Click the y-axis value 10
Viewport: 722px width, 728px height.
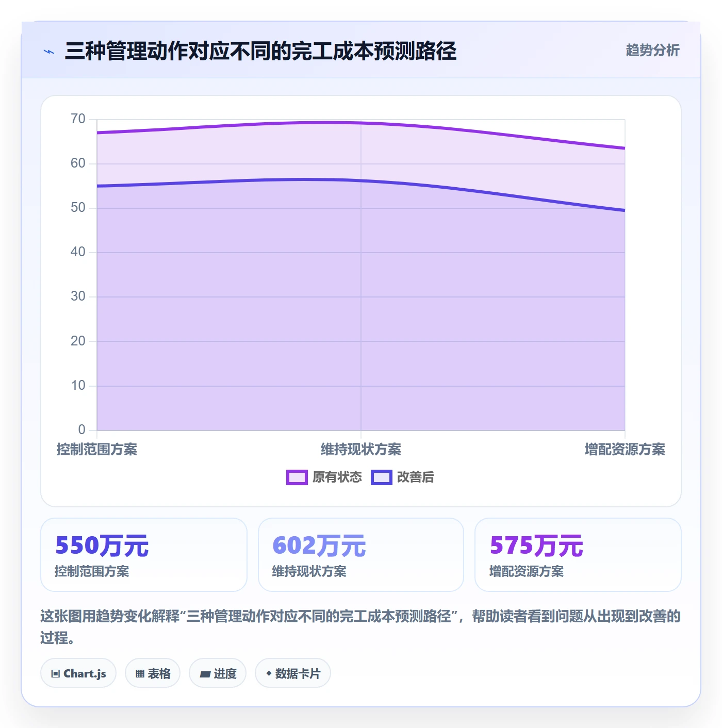tap(78, 386)
